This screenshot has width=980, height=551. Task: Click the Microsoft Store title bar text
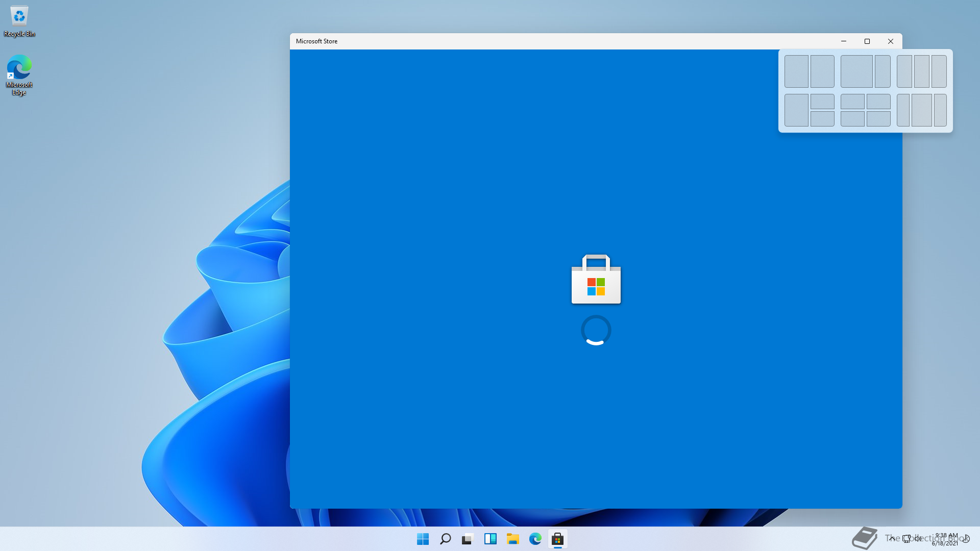tap(316, 41)
